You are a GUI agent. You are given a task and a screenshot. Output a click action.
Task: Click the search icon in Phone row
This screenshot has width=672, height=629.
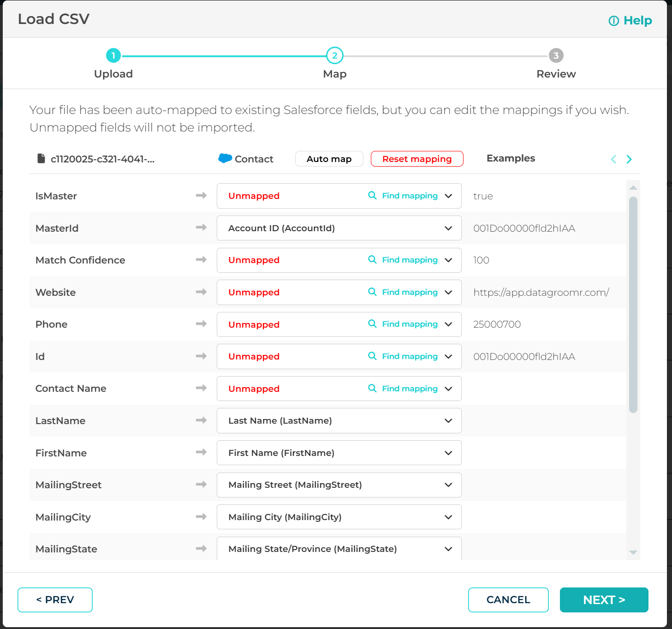tap(372, 323)
